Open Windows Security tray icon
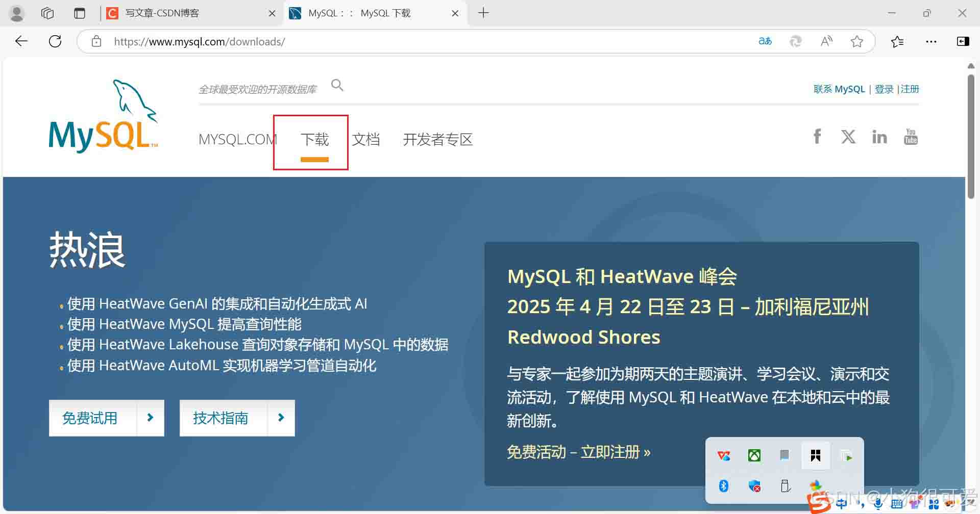Screen dimensions: 980x514 tap(754, 486)
